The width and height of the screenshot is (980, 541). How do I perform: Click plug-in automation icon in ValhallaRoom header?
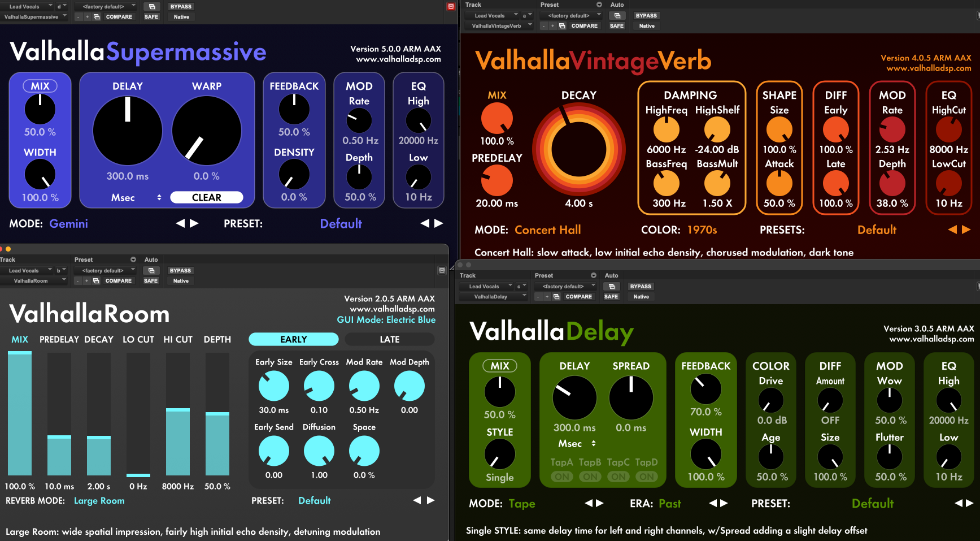click(x=151, y=271)
